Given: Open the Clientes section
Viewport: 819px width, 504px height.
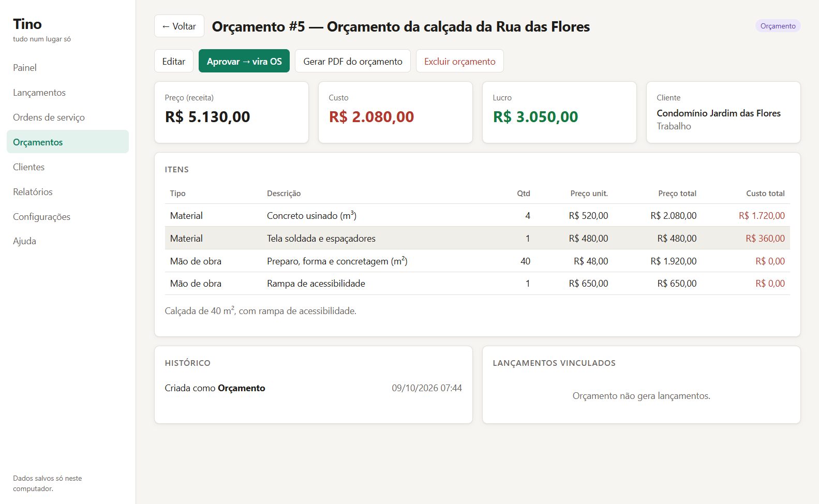Looking at the screenshot, I should pos(68,167).
